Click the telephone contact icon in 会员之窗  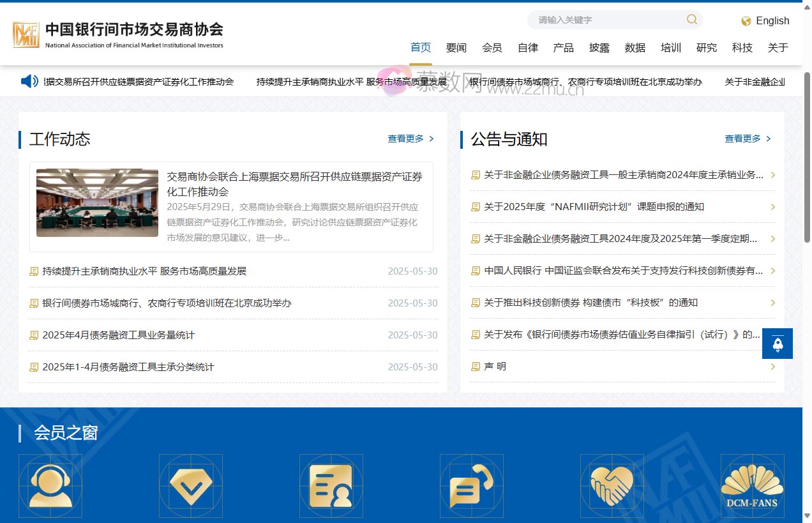tap(472, 486)
